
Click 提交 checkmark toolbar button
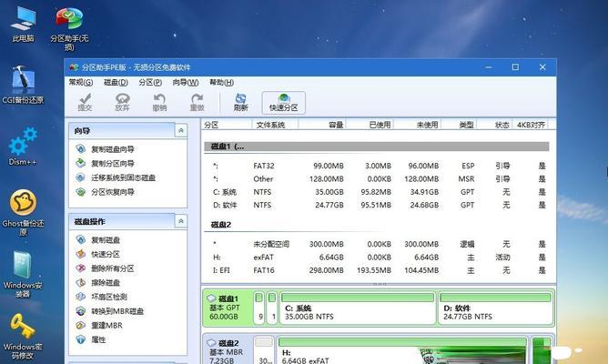[x=85, y=103]
